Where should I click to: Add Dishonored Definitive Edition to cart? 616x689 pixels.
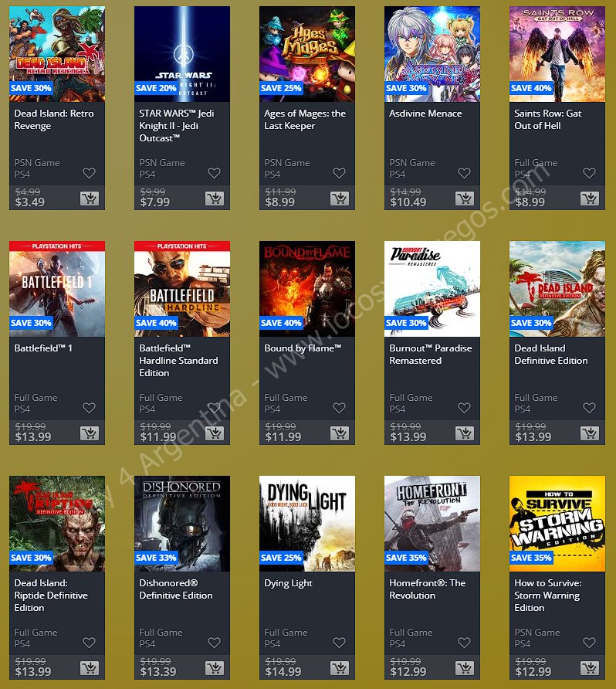215,668
